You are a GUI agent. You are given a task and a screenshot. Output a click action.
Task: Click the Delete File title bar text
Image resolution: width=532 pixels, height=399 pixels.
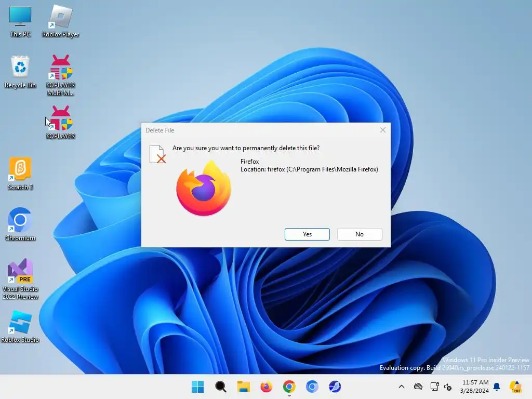160,130
